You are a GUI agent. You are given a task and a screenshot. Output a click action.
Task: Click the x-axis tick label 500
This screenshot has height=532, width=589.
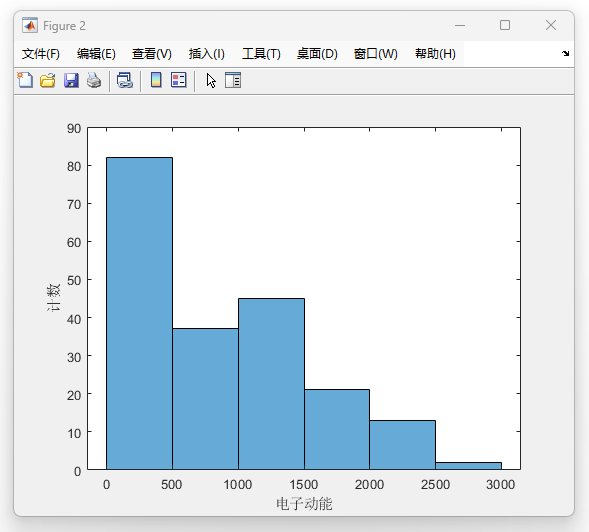click(x=172, y=485)
